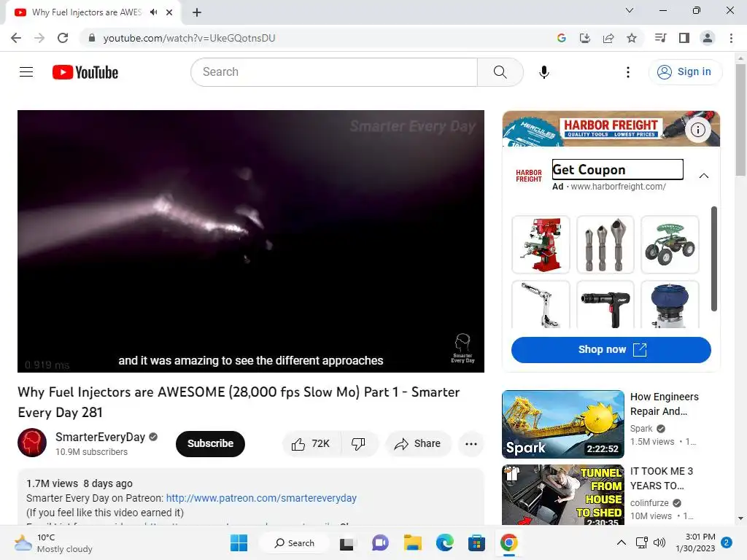Viewport: 747px width, 560px height.
Task: Go to the YouTube home logo
Action: [x=85, y=72]
